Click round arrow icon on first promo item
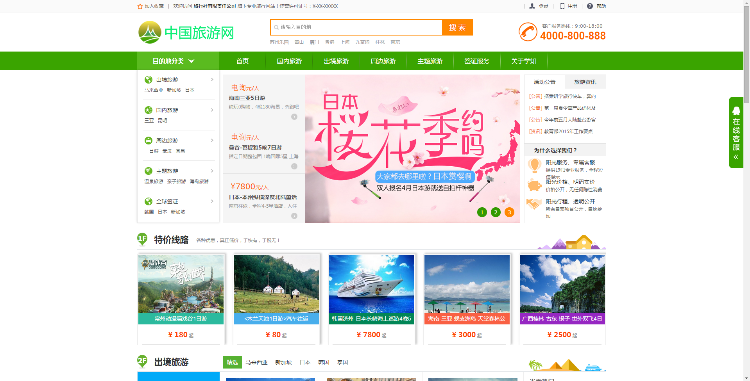Viewport: 750px width, 381px height. tap(294, 117)
